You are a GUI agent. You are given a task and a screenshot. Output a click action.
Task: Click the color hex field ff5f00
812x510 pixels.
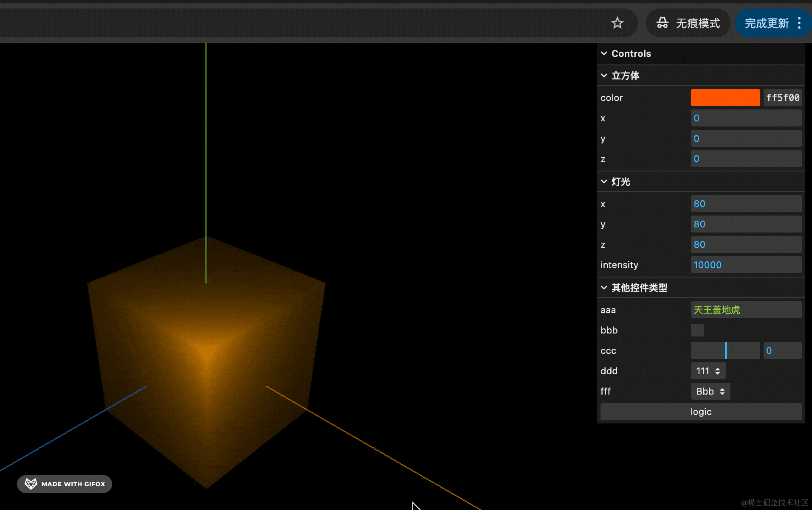[782, 98]
